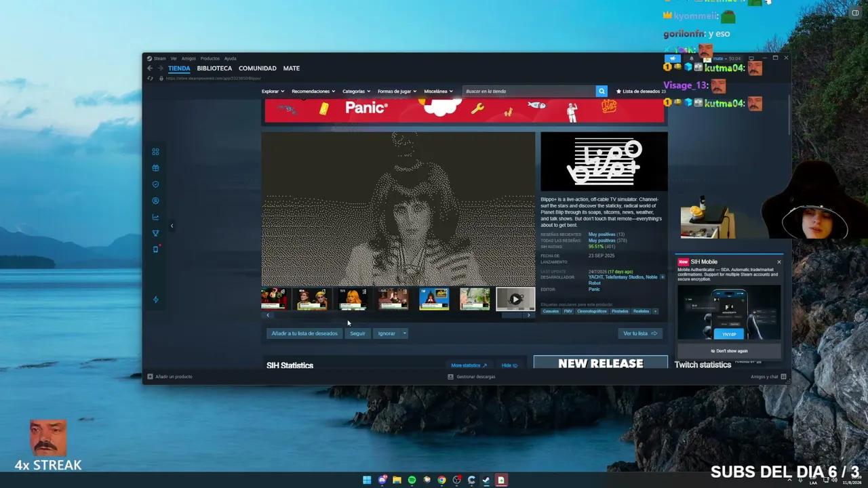Click the Pixelados tag

(620, 311)
